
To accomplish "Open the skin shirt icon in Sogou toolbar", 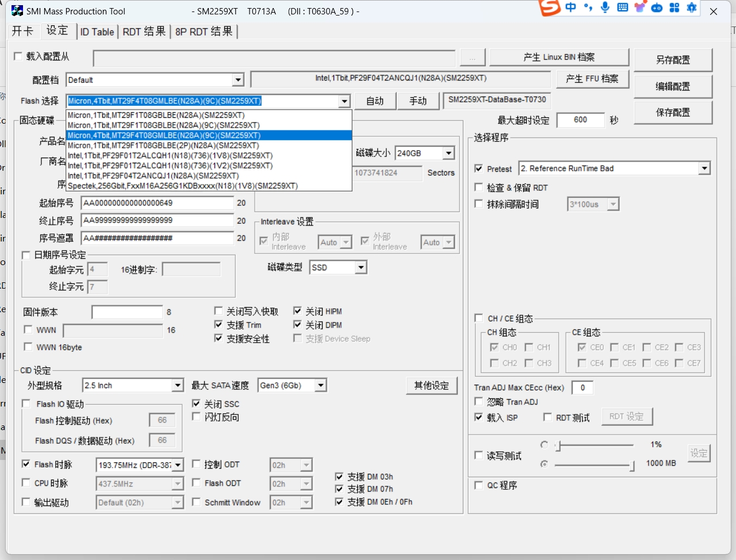I will [x=639, y=7].
